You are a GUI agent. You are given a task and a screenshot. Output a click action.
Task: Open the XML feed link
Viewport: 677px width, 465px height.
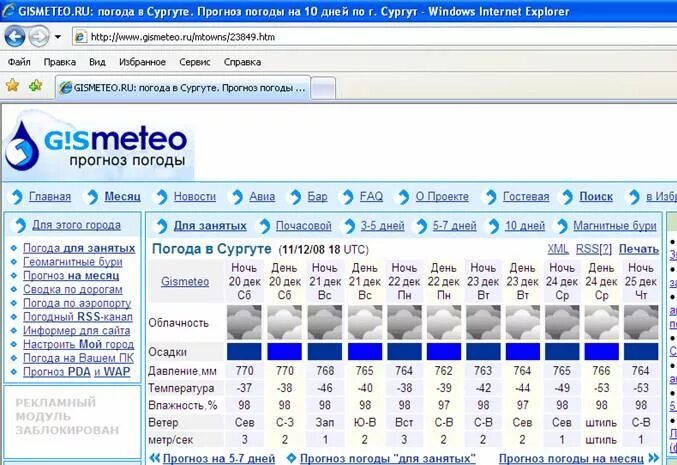point(558,249)
